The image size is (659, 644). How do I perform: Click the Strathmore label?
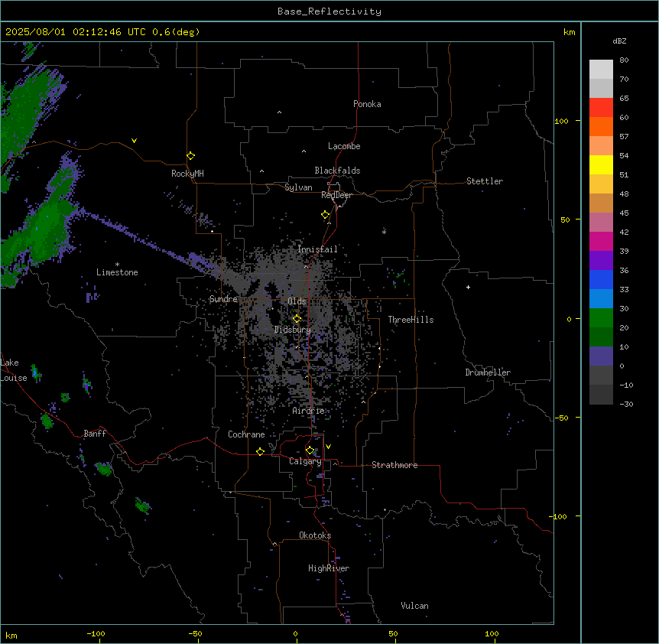[x=394, y=465]
